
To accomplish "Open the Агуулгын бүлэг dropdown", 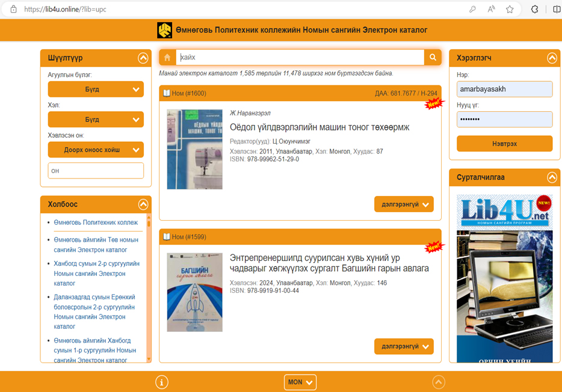I will tap(96, 90).
